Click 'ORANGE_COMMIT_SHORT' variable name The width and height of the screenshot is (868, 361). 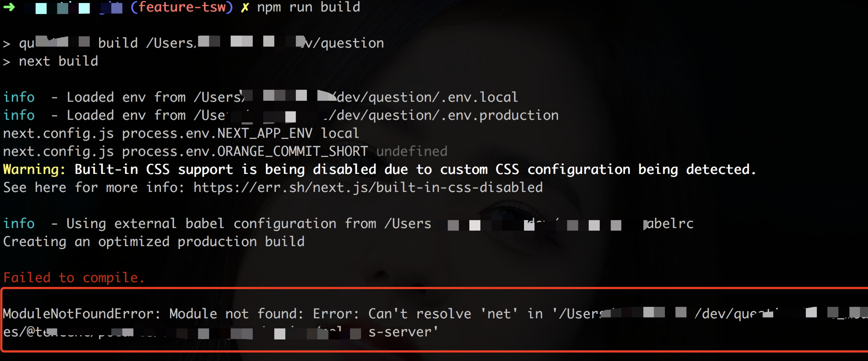coord(293,151)
